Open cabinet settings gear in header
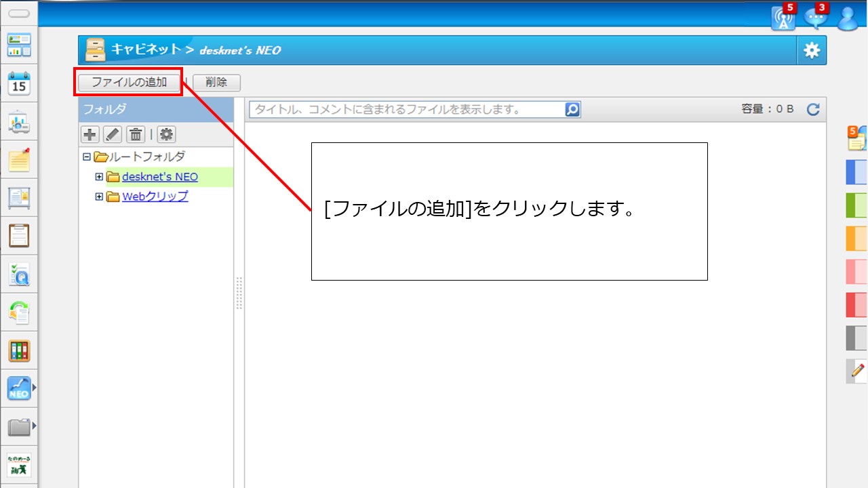The image size is (868, 488). (812, 50)
